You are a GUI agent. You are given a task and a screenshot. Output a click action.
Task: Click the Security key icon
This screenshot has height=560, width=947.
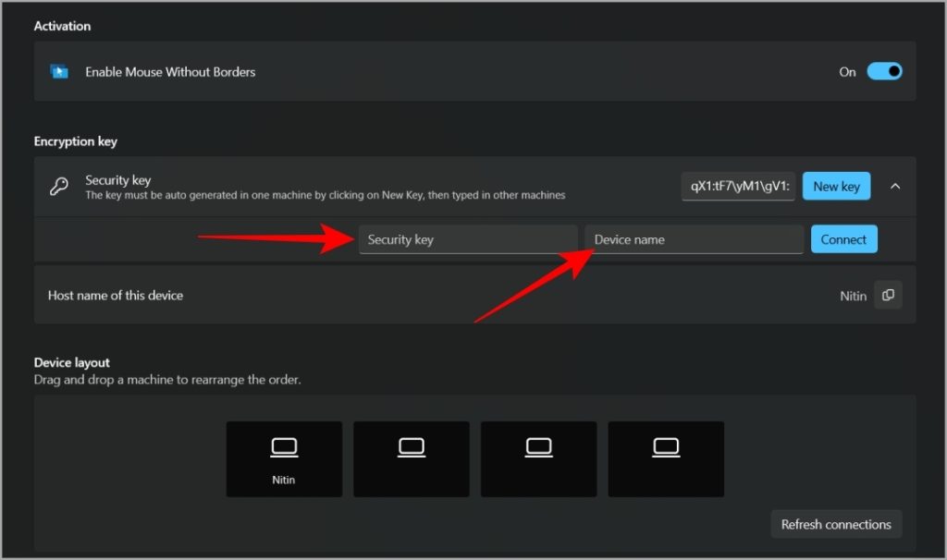click(58, 187)
